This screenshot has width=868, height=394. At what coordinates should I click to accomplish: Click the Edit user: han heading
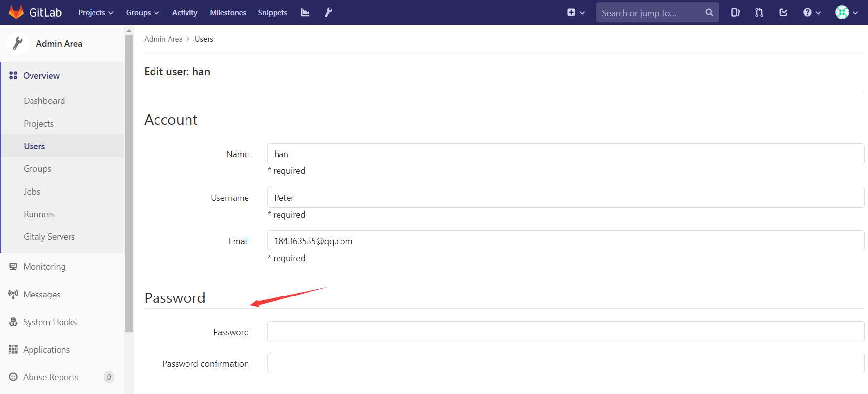(x=177, y=72)
